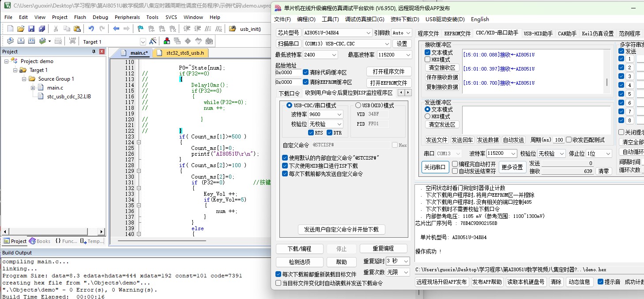
Task: Uncheck DTR checkbox
Action: point(329,133)
